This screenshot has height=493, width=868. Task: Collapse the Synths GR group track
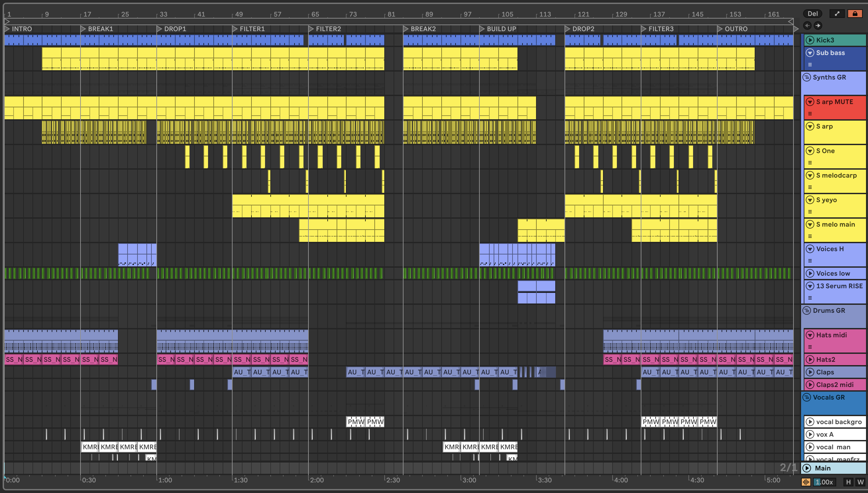807,77
